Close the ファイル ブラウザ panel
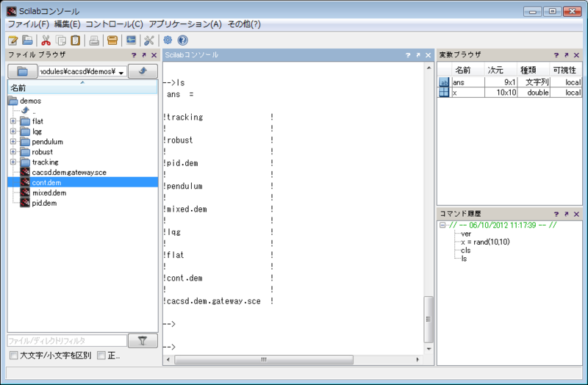 point(154,55)
